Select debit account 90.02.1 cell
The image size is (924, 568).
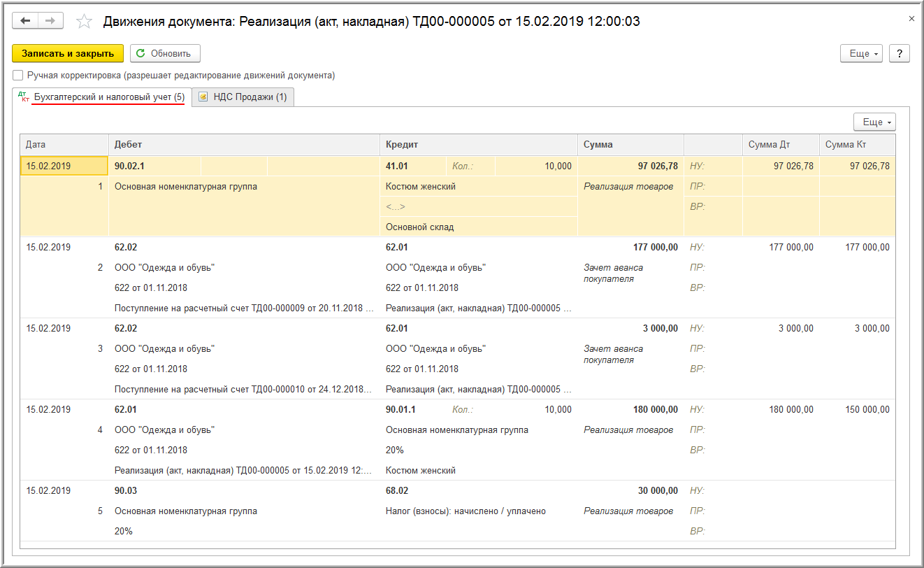coord(154,166)
